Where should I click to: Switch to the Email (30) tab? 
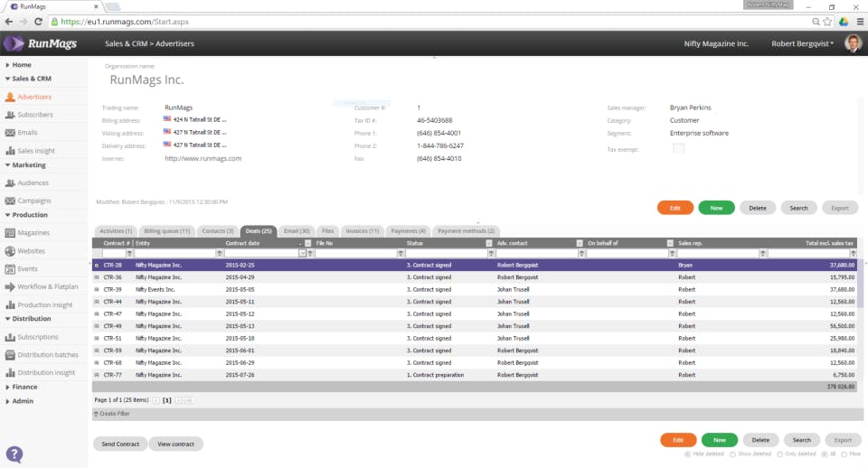tap(297, 231)
